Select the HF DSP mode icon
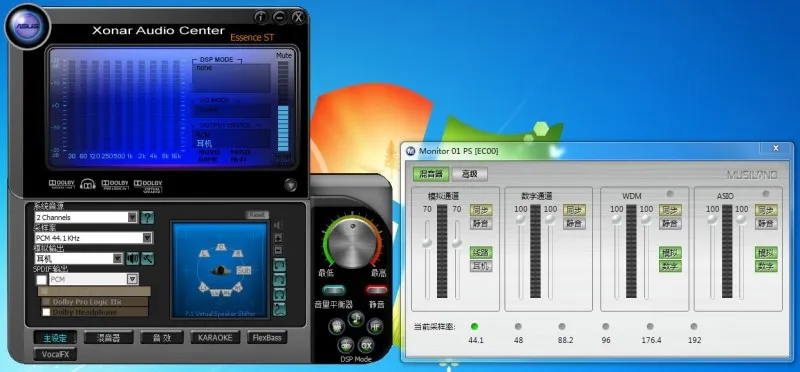The width and height of the screenshot is (800, 372). [x=375, y=326]
